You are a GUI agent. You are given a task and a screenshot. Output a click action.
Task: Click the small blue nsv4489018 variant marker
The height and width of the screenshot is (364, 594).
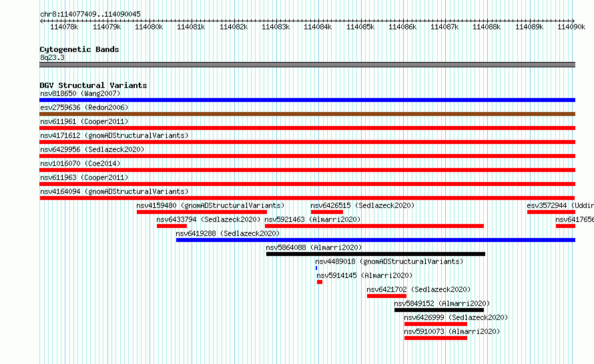point(316,268)
